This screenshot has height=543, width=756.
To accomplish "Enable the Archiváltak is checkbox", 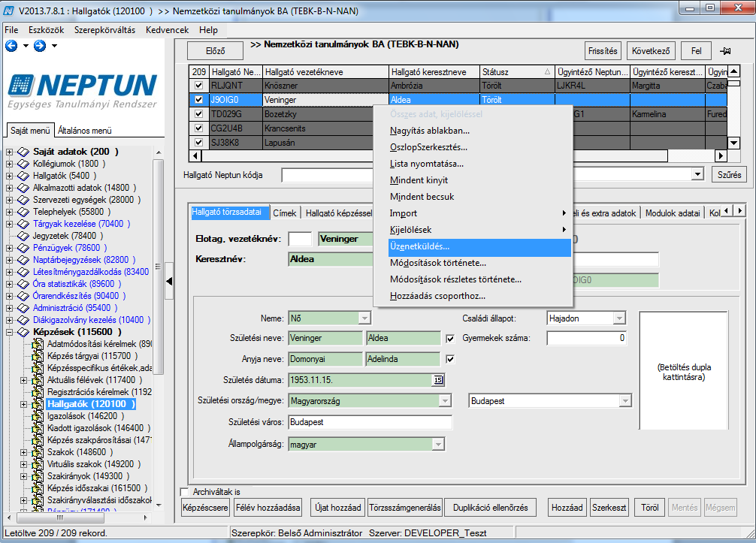I will pyautogui.click(x=184, y=492).
